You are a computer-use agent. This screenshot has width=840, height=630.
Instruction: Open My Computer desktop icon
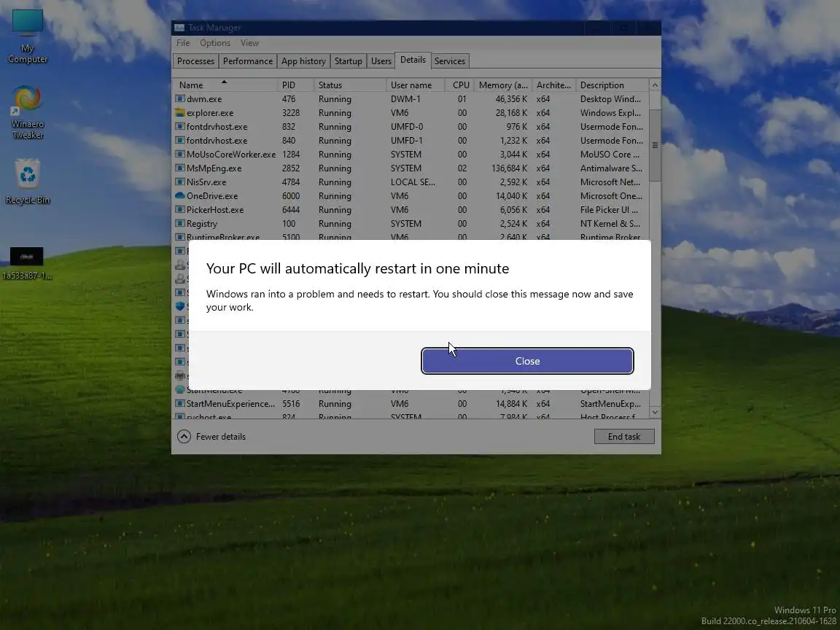[x=27, y=36]
